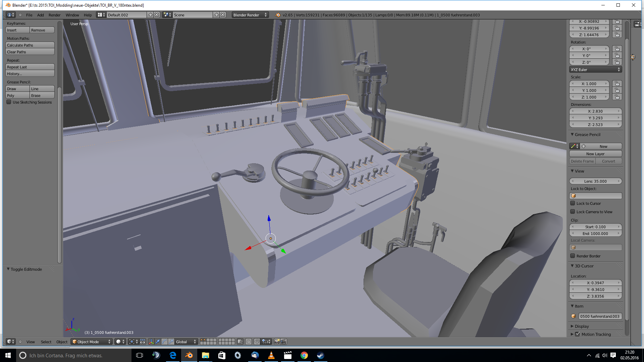Expand the Display panel
This screenshot has width=644, height=362.
(582, 326)
